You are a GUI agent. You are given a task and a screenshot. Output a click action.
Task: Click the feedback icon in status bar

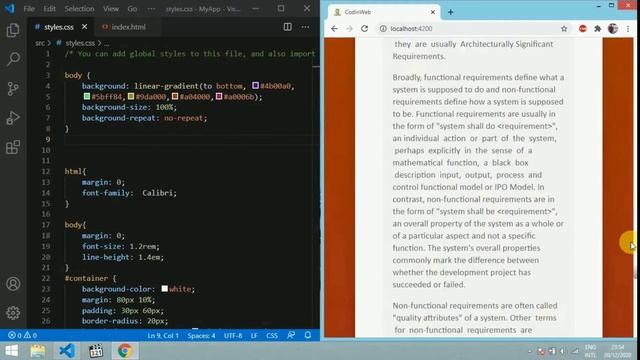click(x=291, y=336)
